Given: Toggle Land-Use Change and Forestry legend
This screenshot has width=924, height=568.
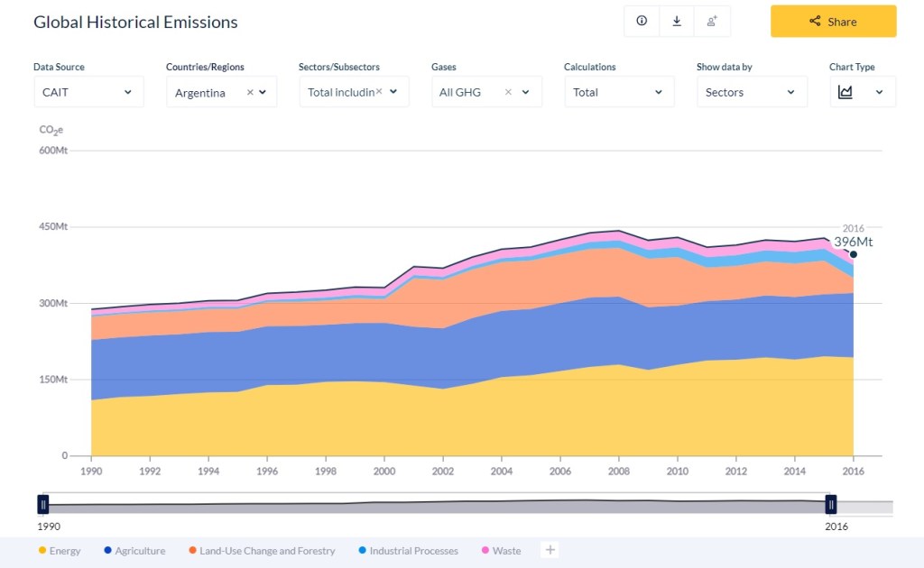Looking at the screenshot, I should [x=261, y=551].
